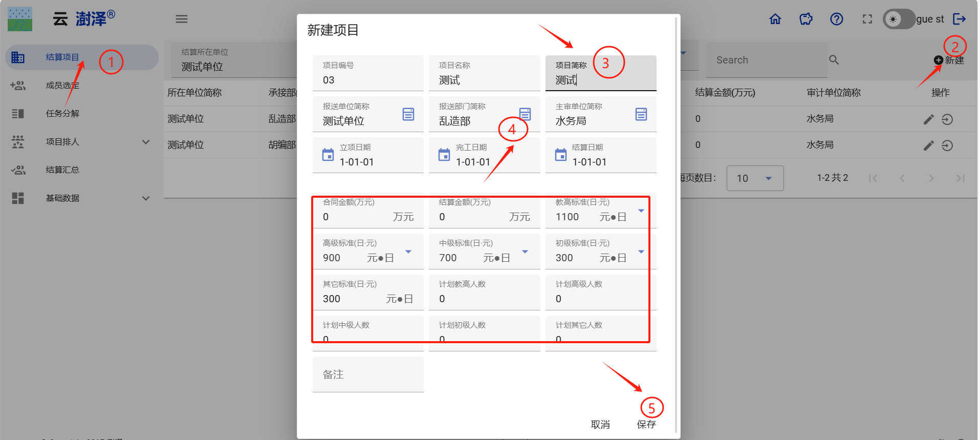
Task: Open 结算汇总 in sidebar
Action: click(62, 170)
